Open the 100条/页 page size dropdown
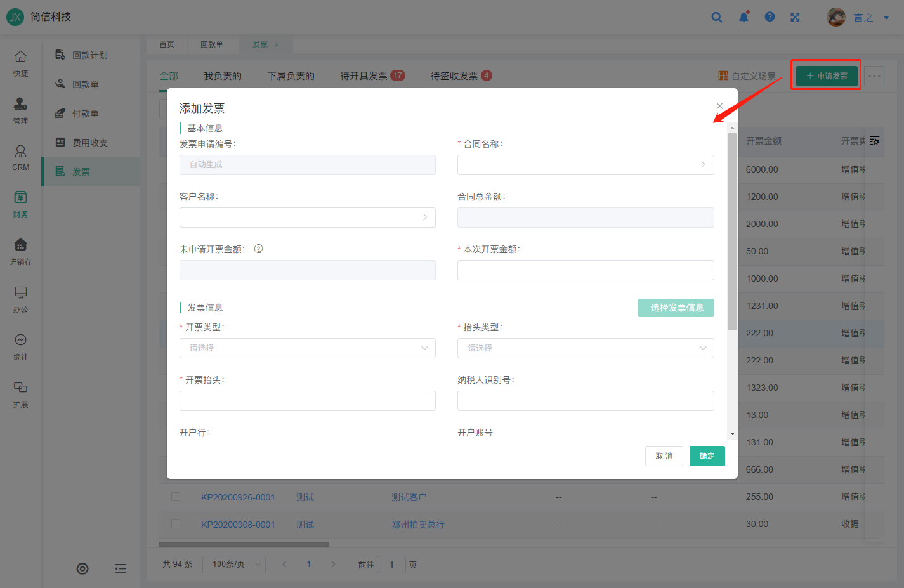The height and width of the screenshot is (588, 904). tap(233, 565)
